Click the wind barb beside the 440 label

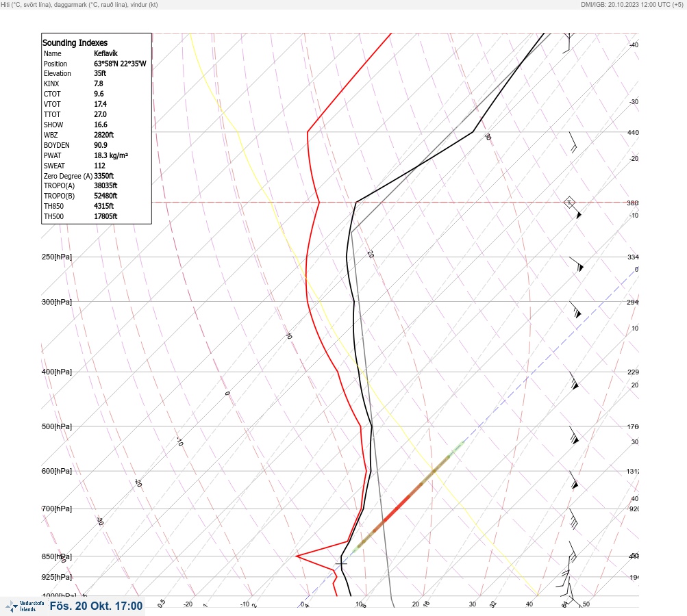click(x=573, y=142)
